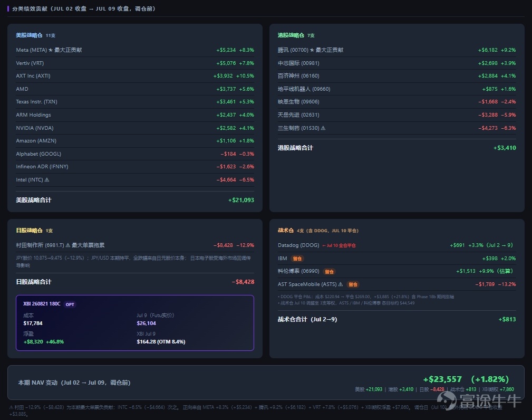Viewport: 532px width, 420px height.
Task: Click the star icon beside 腾讯 (00700)
Action: coord(312,50)
